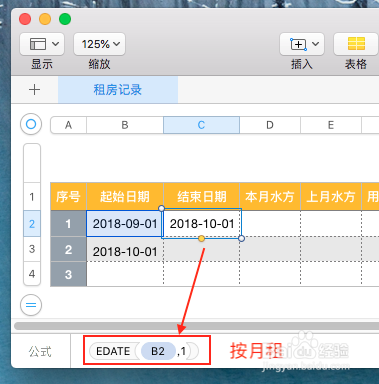Select empty cell E2 under 上月水方

tap(331, 224)
